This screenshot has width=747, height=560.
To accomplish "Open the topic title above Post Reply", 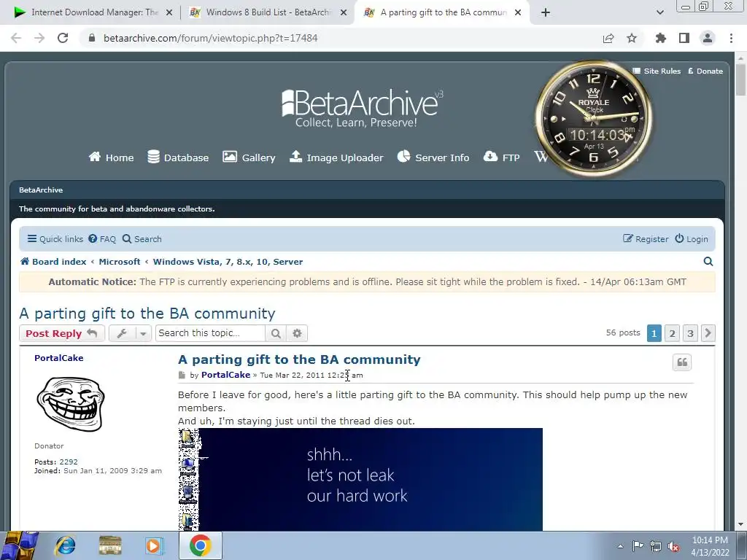I will tap(147, 314).
